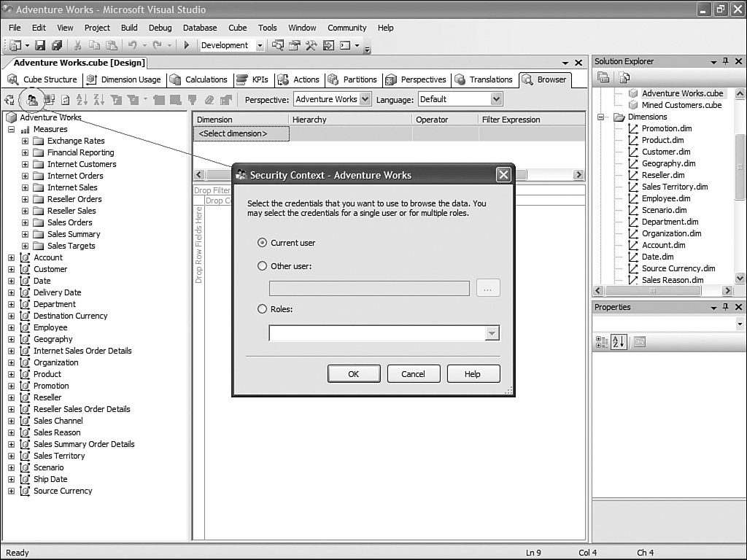Screen dimensions: 747x560
Task: Select the Current user radio button
Action: (262, 243)
